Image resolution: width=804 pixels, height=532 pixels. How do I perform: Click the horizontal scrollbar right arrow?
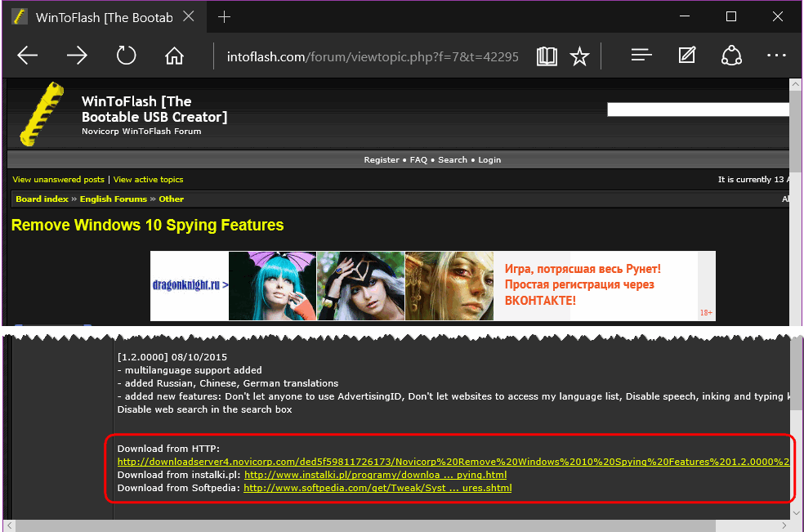point(784,525)
